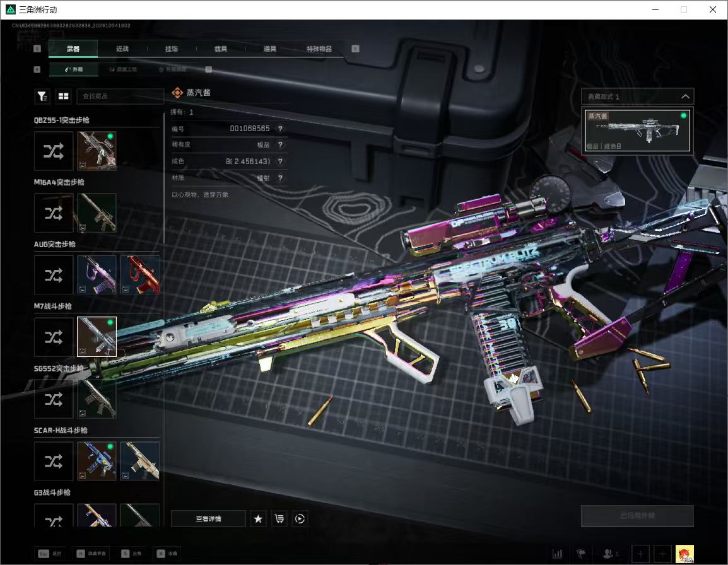Screen dimensions: 728x565
Task: Open the 载具 tab
Action: [x=221, y=49]
